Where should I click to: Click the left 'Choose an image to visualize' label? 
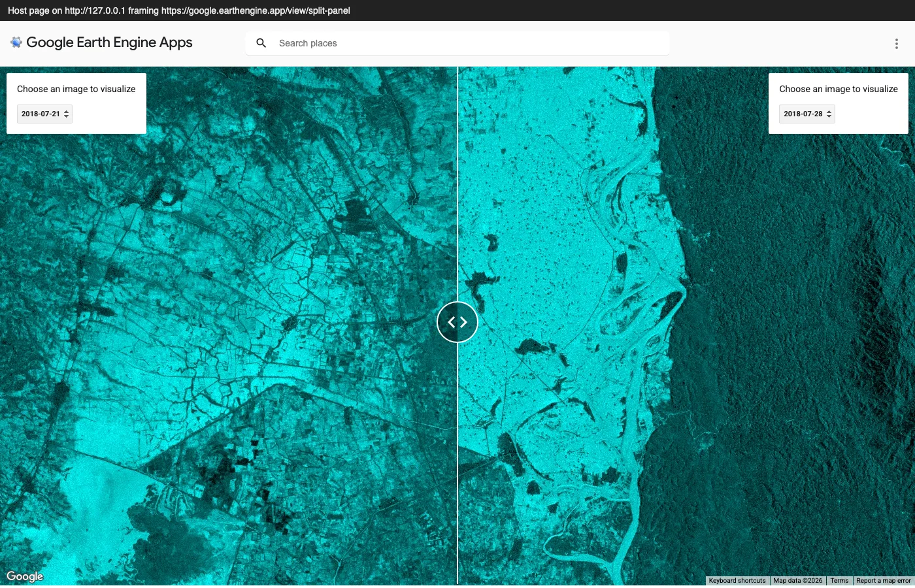pyautogui.click(x=76, y=89)
